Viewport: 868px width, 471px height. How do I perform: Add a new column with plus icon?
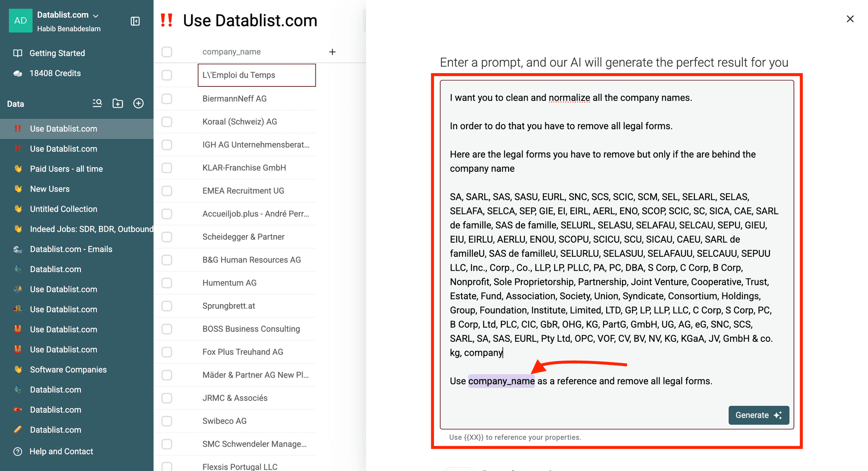pyautogui.click(x=332, y=52)
